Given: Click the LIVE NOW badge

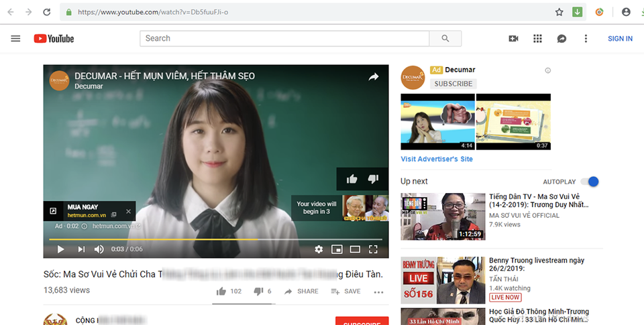Looking at the screenshot, I should coord(505,297).
